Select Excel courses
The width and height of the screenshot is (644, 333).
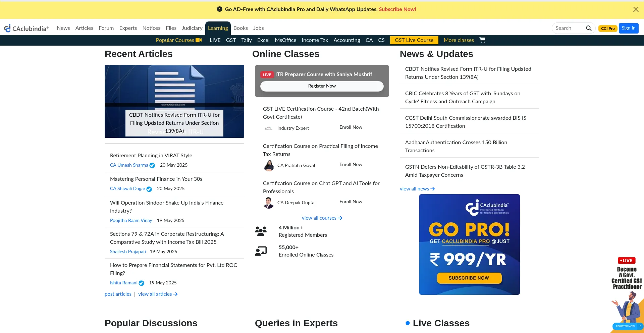click(x=263, y=40)
